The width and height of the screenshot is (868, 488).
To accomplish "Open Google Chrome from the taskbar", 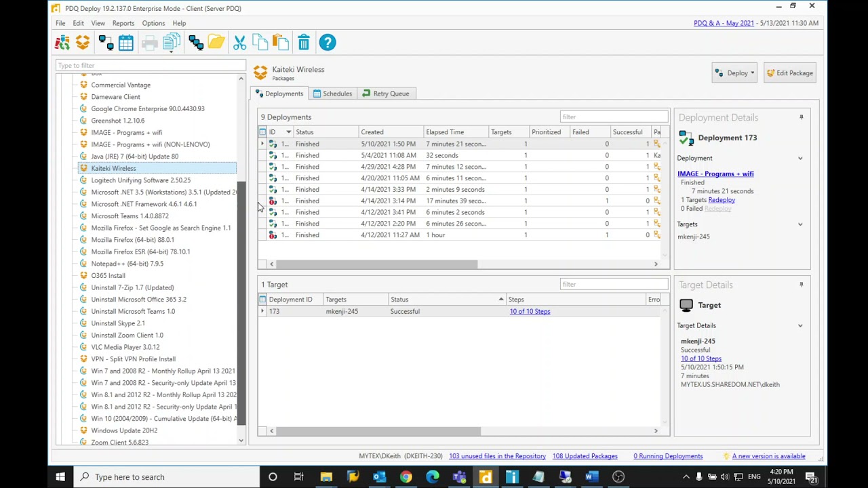I will coord(406,477).
